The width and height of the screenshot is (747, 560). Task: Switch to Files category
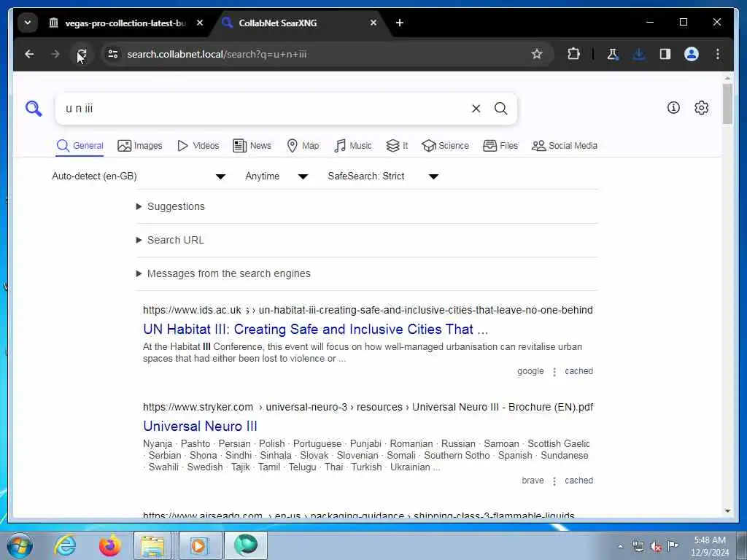point(500,146)
